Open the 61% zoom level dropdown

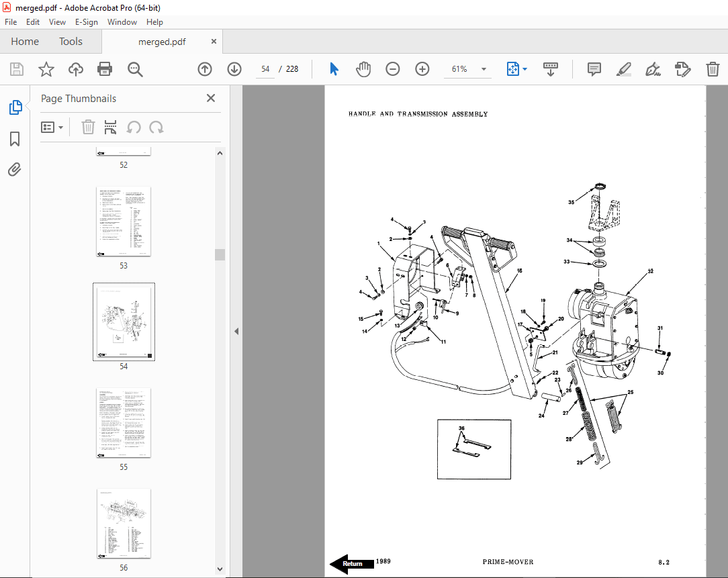(x=484, y=69)
